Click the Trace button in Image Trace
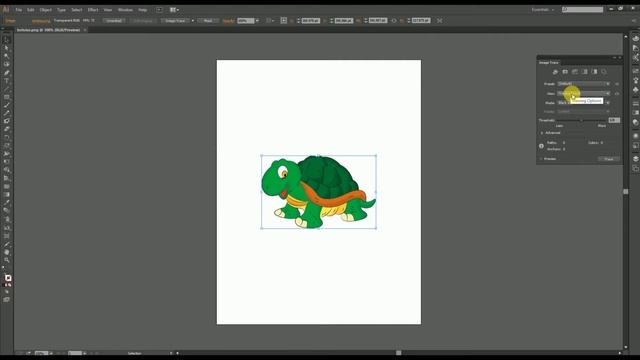640x360 pixels. pos(609,159)
